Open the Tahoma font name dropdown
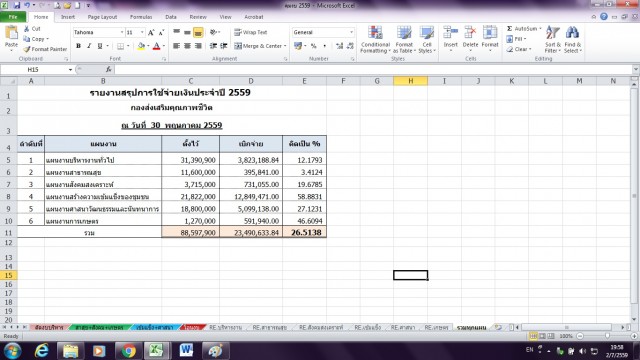Image resolution: width=640 pixels, height=360 pixels. coord(122,32)
